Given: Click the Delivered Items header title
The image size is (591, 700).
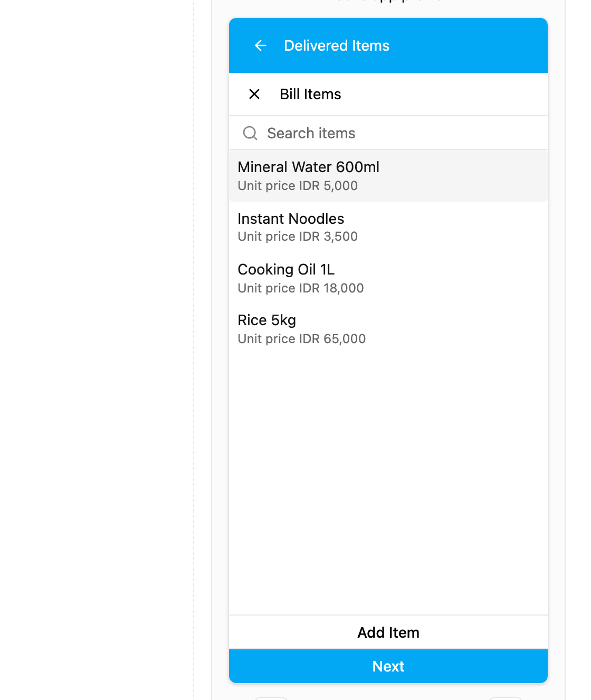Looking at the screenshot, I should 337,45.
